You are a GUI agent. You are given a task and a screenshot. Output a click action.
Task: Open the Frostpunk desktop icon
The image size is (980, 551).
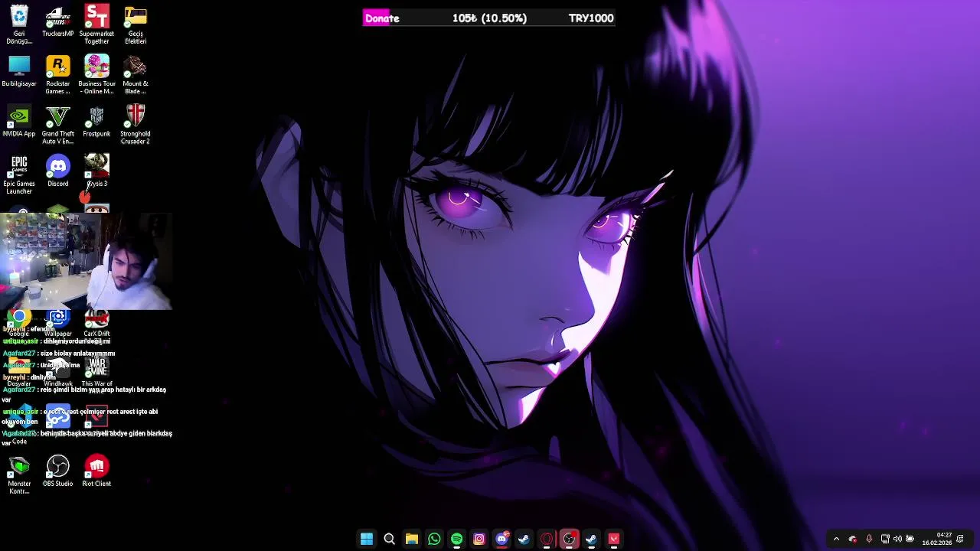[96, 121]
